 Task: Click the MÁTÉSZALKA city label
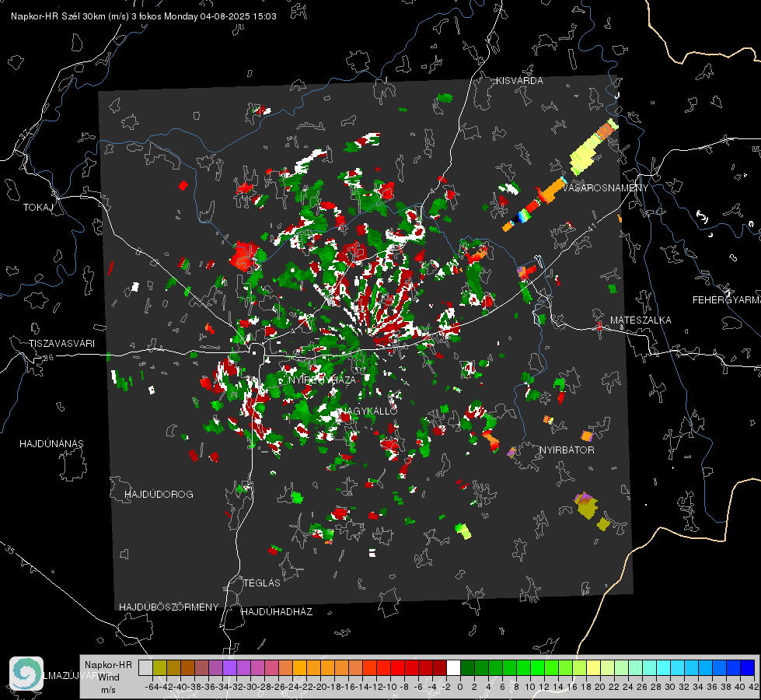coord(641,320)
